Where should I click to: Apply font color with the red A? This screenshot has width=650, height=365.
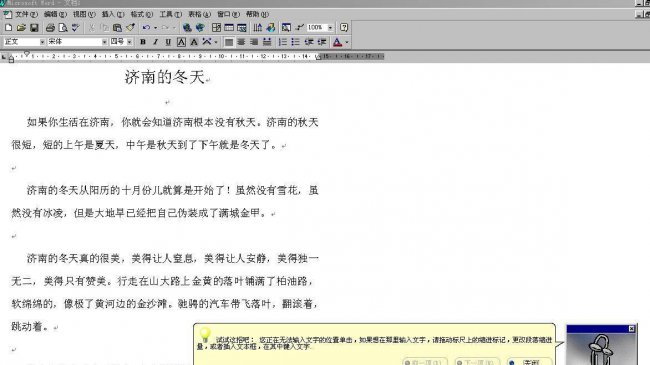337,42
